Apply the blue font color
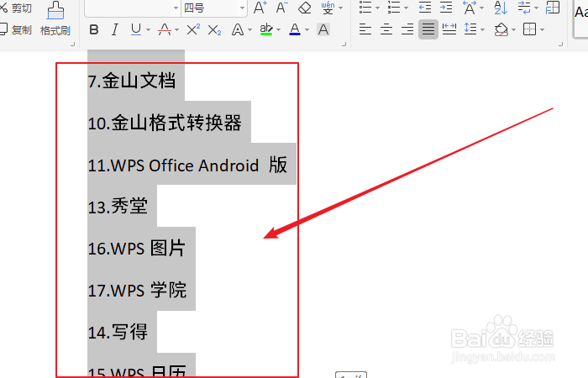The width and height of the screenshot is (588, 378). point(295,29)
